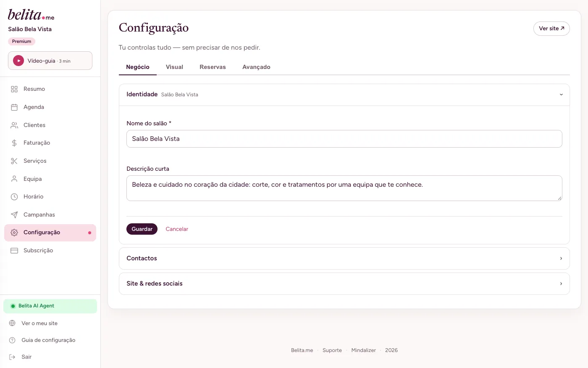
Task: Click the Sair logout icon
Action: 12,357
